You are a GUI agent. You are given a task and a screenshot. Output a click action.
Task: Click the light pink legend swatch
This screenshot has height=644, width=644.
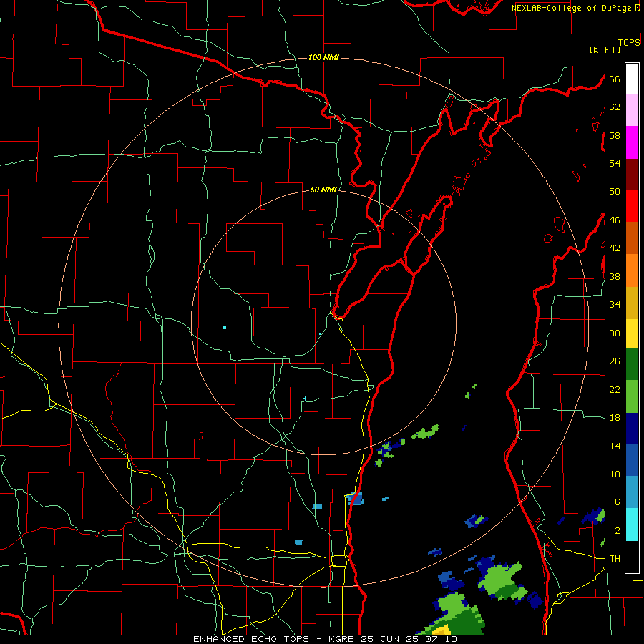coord(632,109)
